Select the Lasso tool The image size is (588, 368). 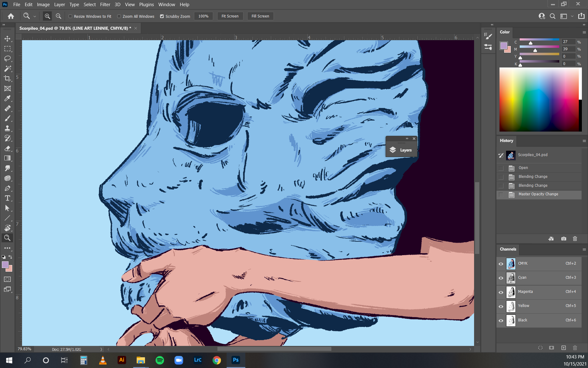7,59
